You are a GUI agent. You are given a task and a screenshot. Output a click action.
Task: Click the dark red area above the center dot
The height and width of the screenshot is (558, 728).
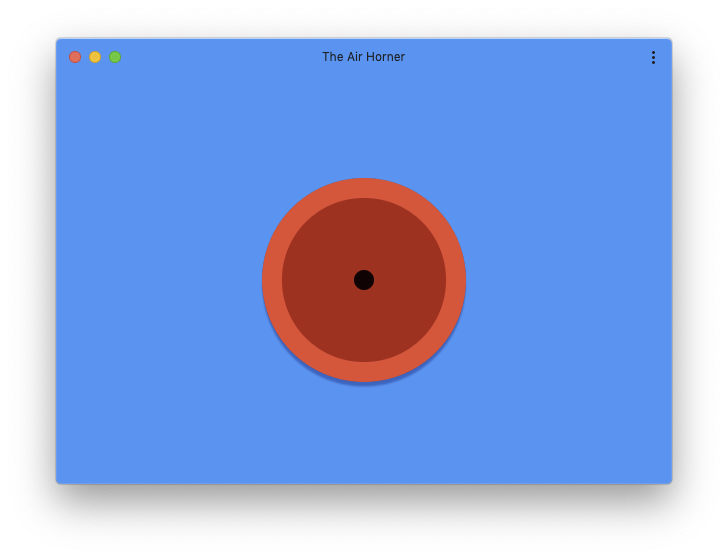364,234
